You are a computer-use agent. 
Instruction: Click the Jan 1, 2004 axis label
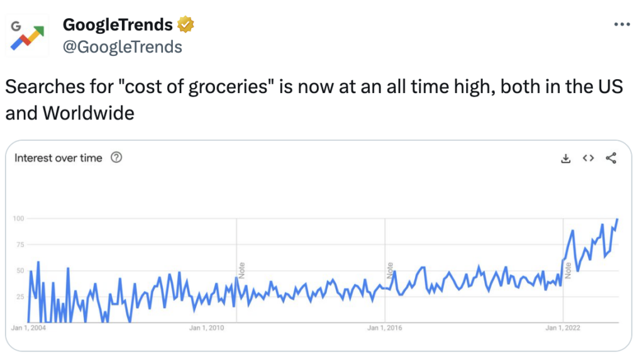[28, 328]
